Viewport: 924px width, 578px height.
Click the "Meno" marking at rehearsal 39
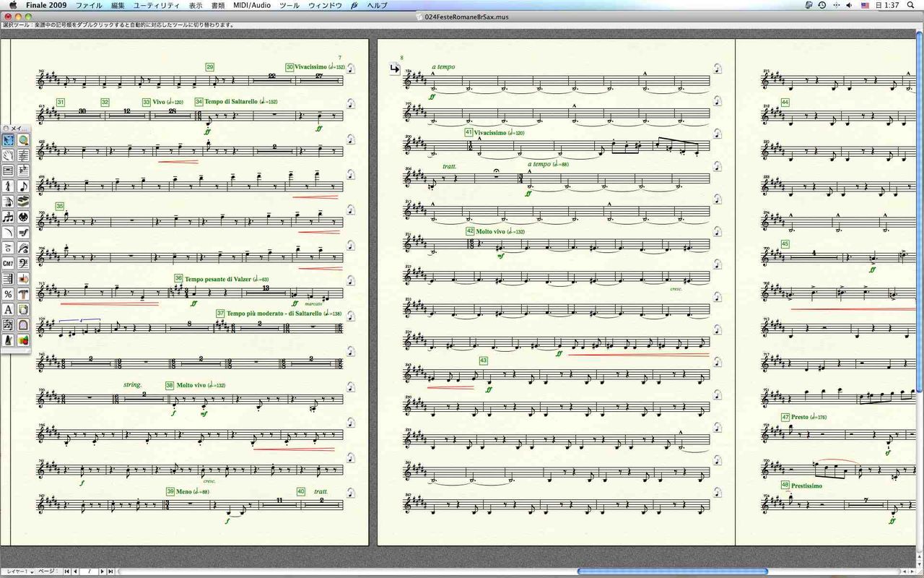(183, 492)
